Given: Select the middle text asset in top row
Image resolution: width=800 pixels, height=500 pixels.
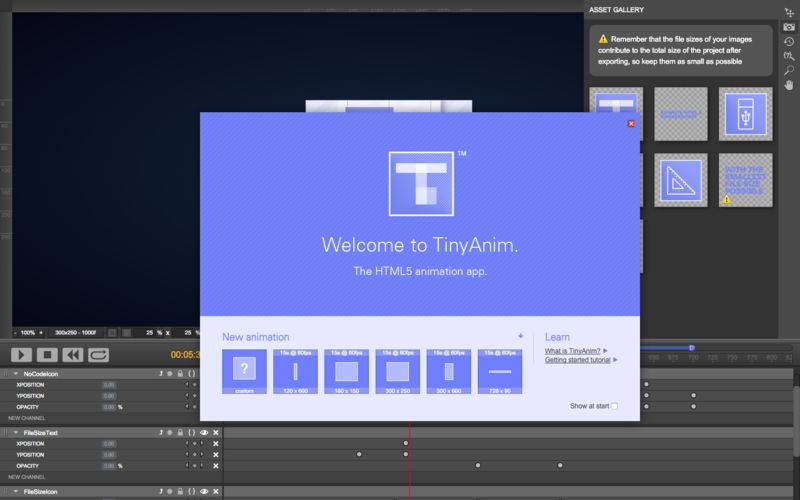Looking at the screenshot, I should (x=681, y=114).
